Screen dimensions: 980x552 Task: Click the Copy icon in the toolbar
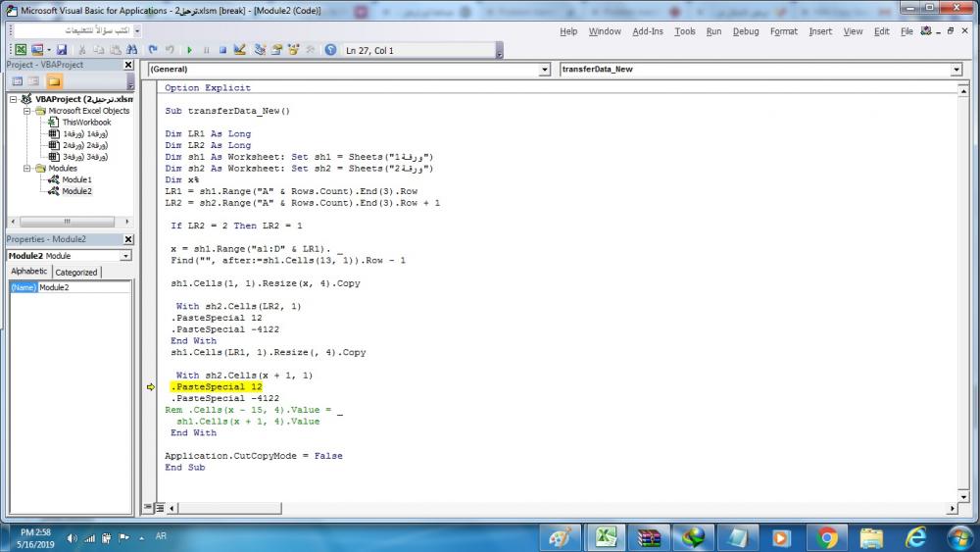[98, 50]
